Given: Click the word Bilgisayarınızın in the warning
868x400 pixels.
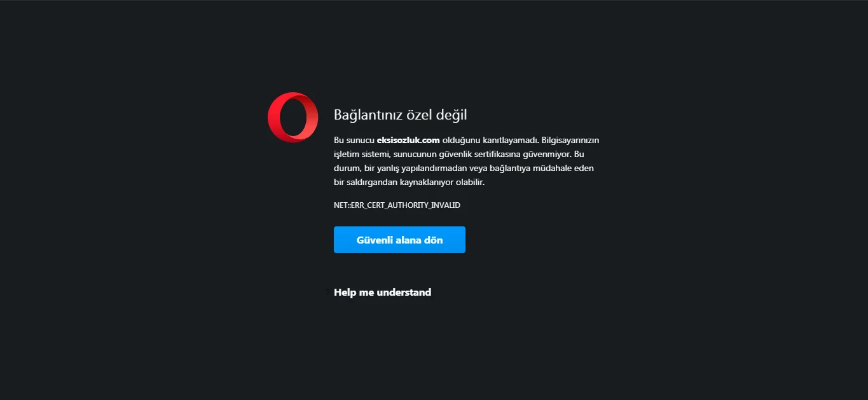Looking at the screenshot, I should point(570,140).
